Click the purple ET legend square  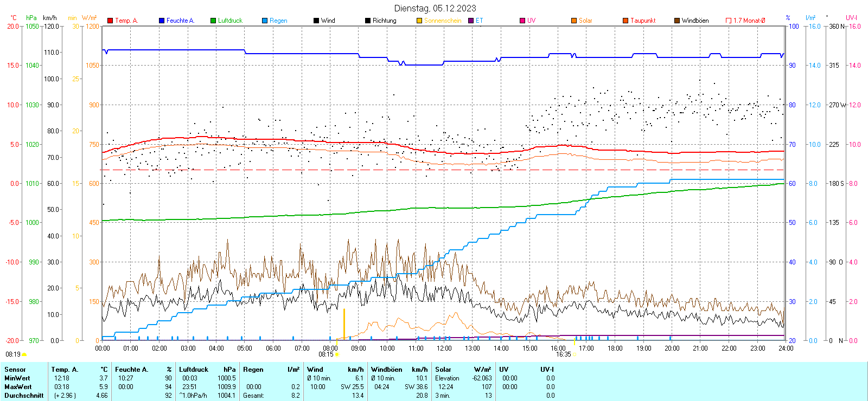(471, 21)
